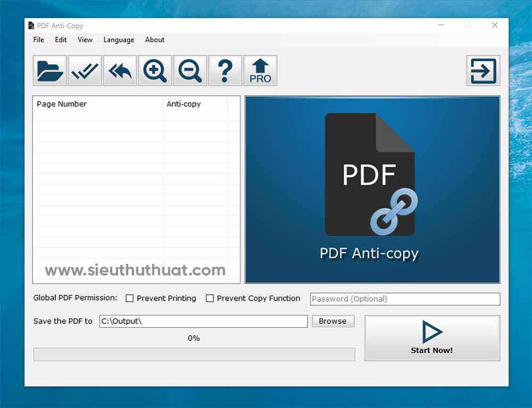Minimize the PDF Anti-Copy window

[441, 25]
